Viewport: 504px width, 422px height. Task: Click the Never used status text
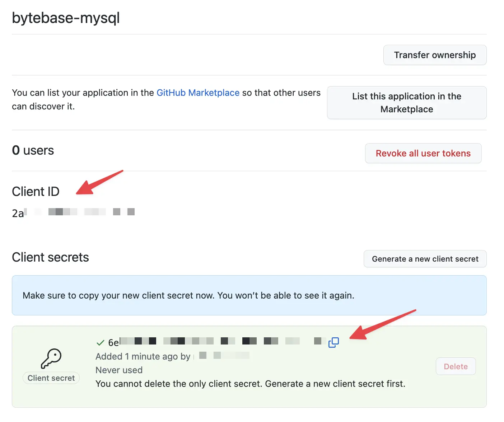point(119,370)
